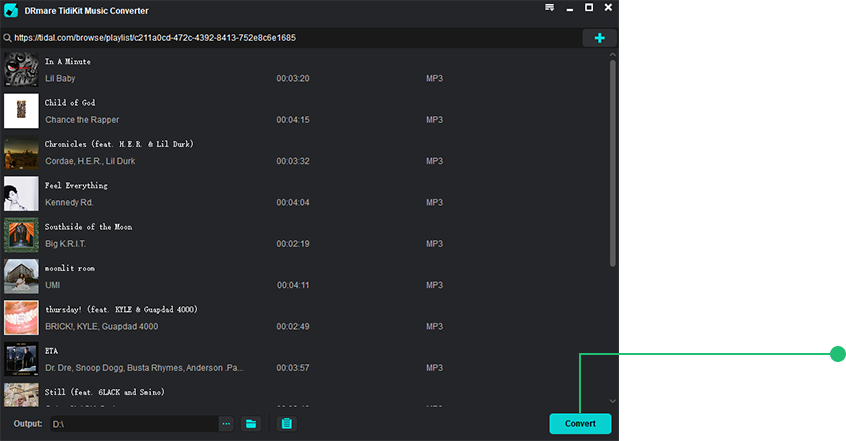Click the Southside of the Moon title
This screenshot has width=846, height=441.
88,227
